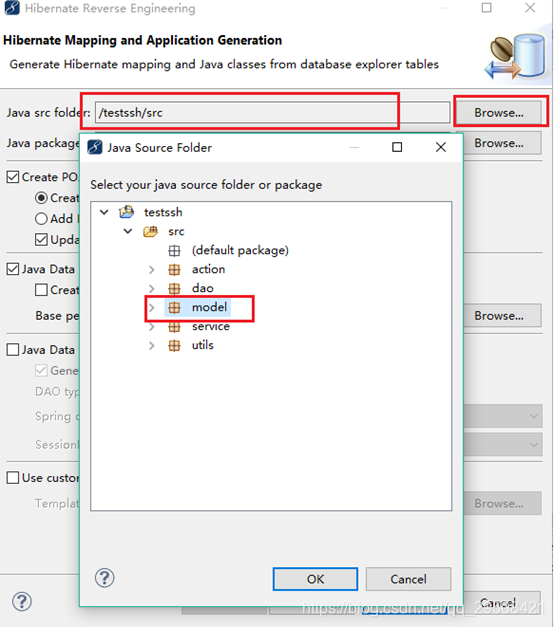
Task: Cancel the Java Source Folder dialog
Action: (408, 579)
